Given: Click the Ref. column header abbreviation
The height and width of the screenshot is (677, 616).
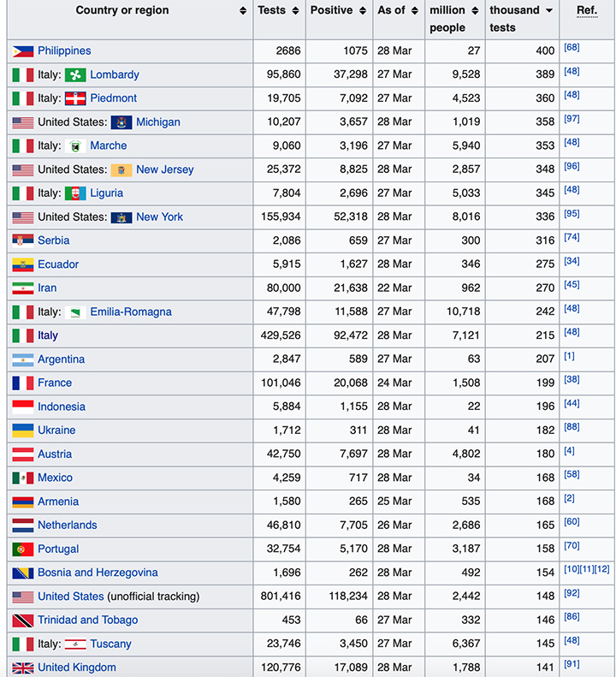Looking at the screenshot, I should (x=587, y=10).
